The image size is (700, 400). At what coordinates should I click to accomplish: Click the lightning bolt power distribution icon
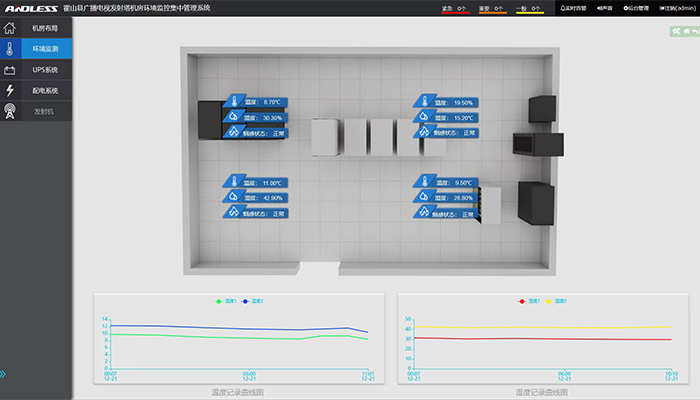(10, 91)
